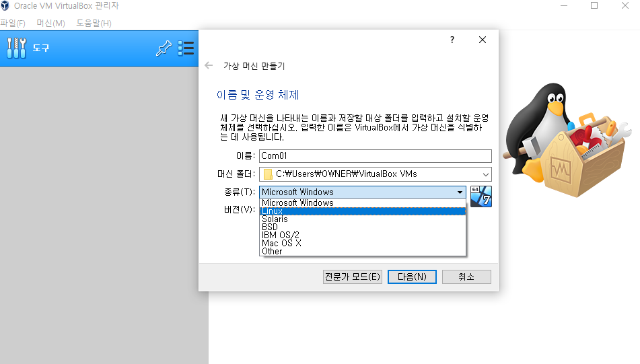Viewport: 640px width, 364px height.
Task: Open the 도움말(H) menu
Action: [x=94, y=24]
